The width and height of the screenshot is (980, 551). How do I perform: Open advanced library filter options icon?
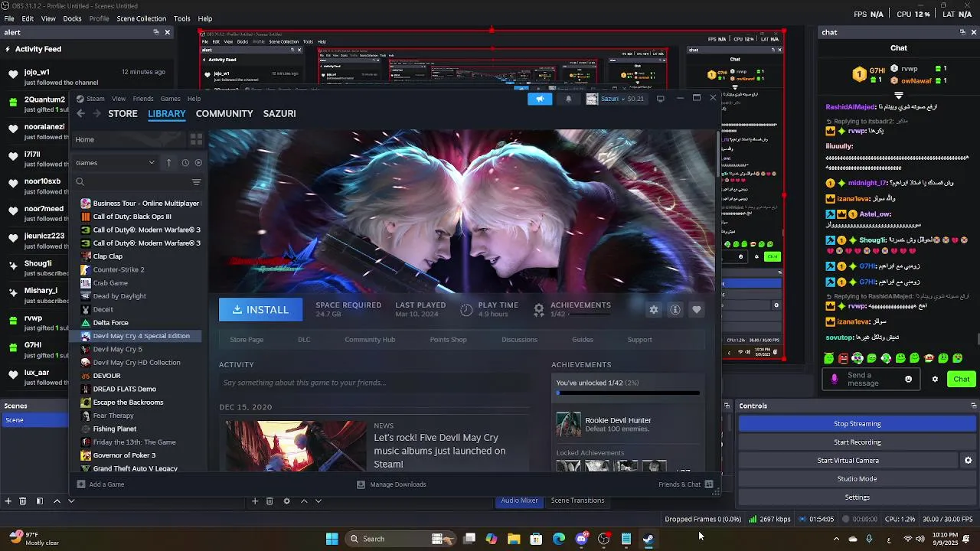coord(196,181)
